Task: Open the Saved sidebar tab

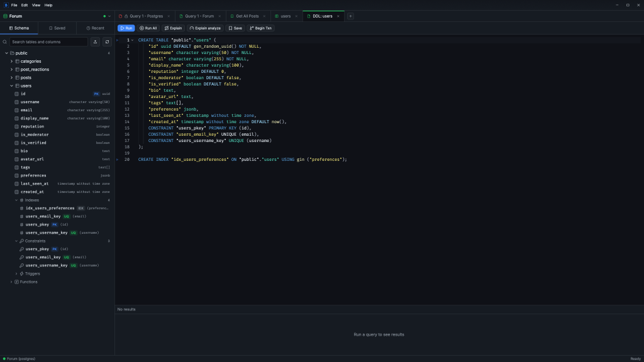Action: (57, 28)
